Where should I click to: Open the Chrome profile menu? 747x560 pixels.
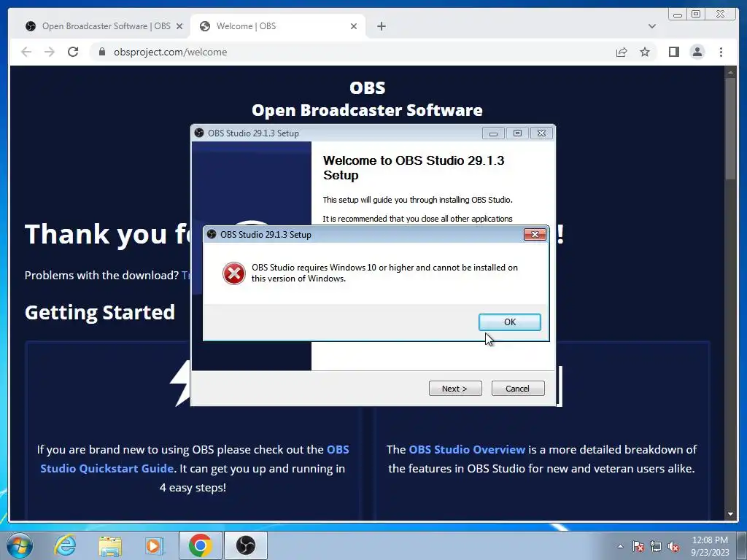[x=697, y=52]
